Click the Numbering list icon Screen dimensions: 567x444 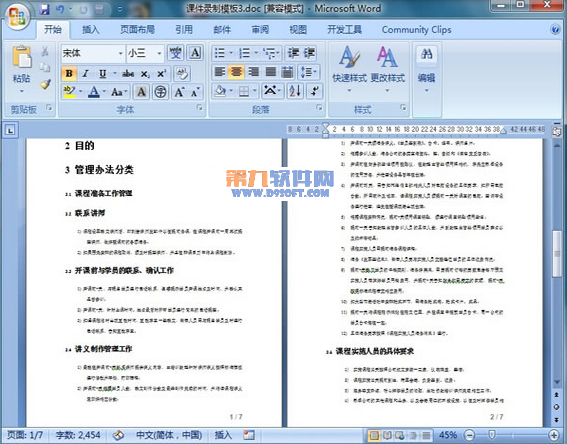click(244, 53)
